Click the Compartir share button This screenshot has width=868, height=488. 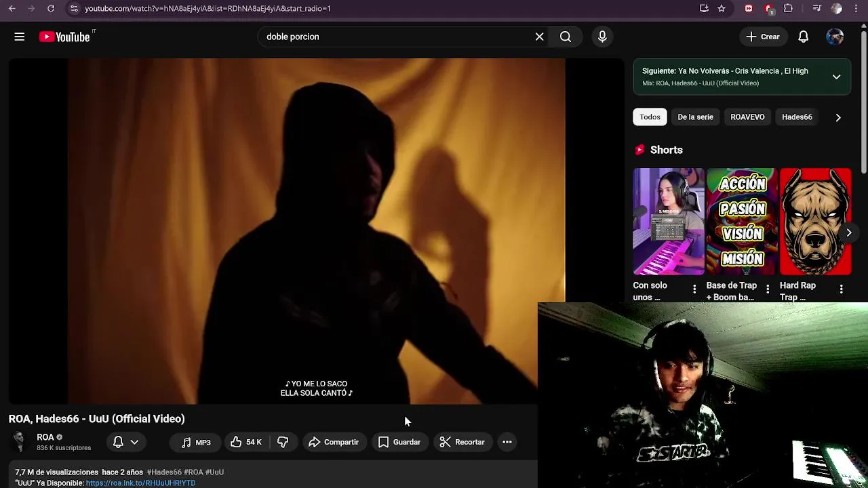[334, 442]
